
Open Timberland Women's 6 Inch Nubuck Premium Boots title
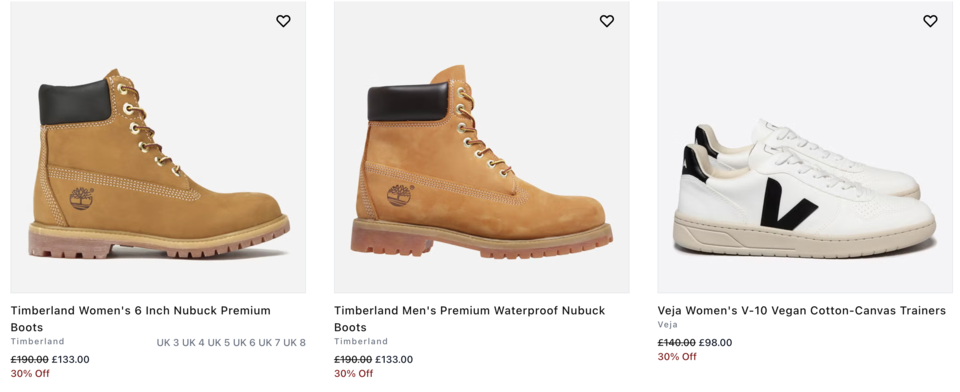(x=141, y=318)
